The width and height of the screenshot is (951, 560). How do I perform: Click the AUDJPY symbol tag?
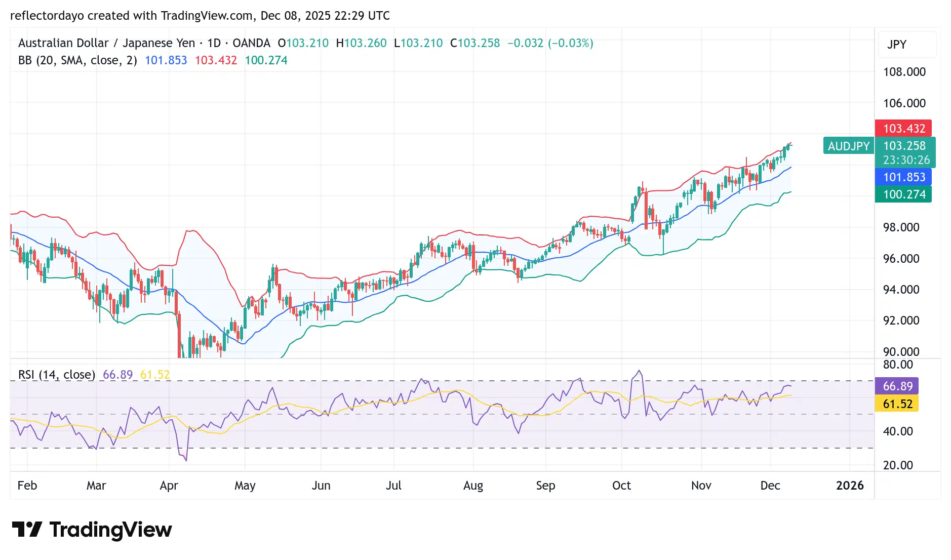(848, 146)
